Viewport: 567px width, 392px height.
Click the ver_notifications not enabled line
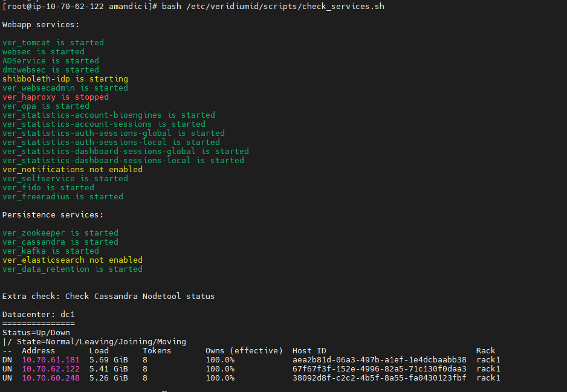tap(73, 170)
